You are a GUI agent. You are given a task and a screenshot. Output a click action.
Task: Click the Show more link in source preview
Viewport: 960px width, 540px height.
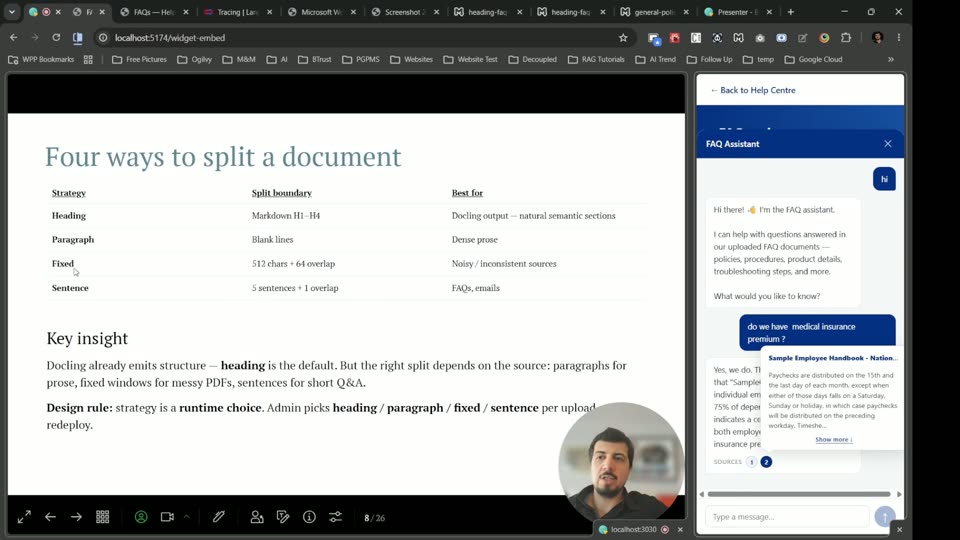[x=833, y=440]
